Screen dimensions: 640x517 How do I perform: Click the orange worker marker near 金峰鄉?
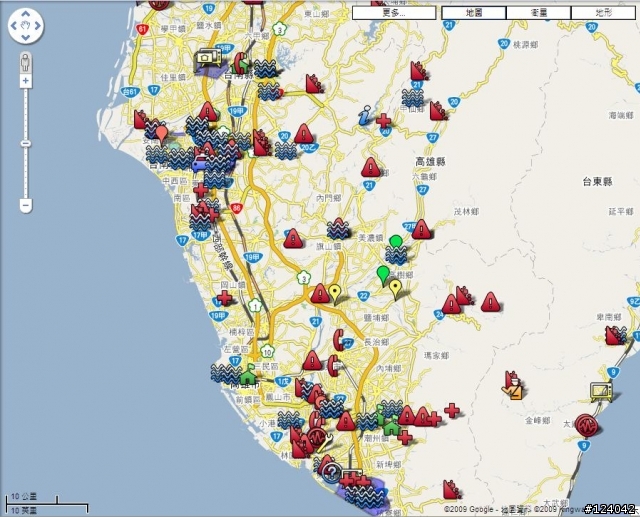tap(513, 390)
